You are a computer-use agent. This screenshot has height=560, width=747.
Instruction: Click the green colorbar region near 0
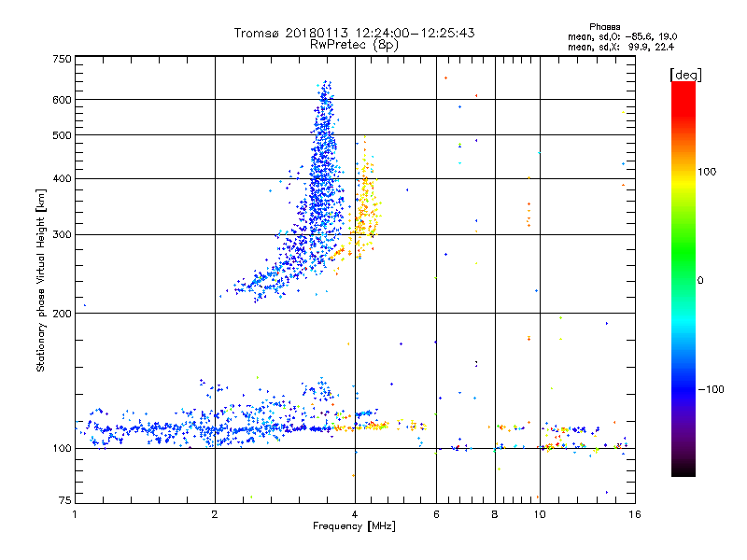pos(684,267)
